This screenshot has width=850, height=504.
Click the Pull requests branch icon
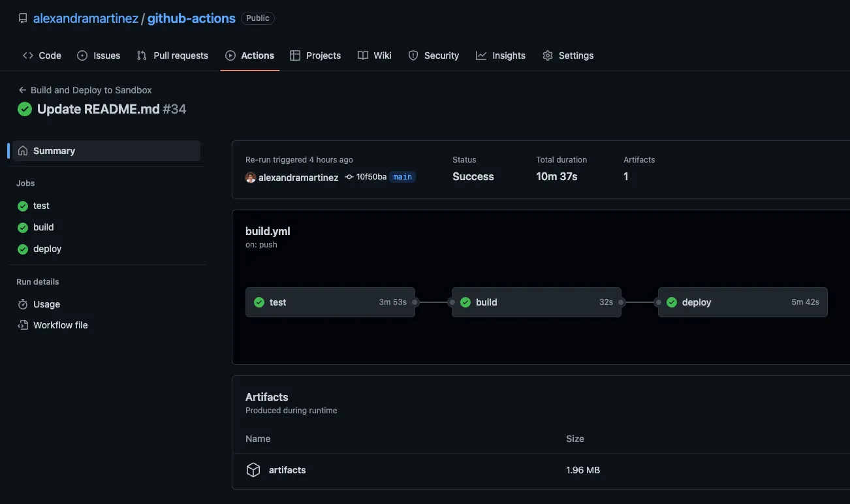142,55
